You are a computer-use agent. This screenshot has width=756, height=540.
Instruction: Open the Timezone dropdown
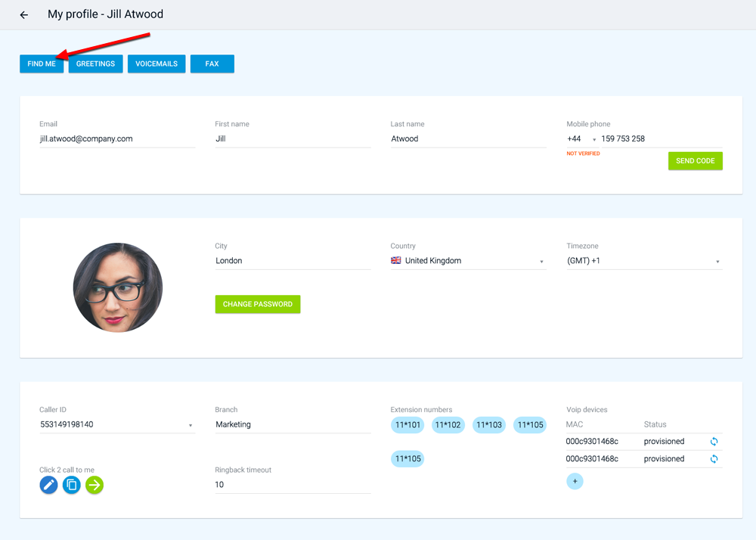644,261
